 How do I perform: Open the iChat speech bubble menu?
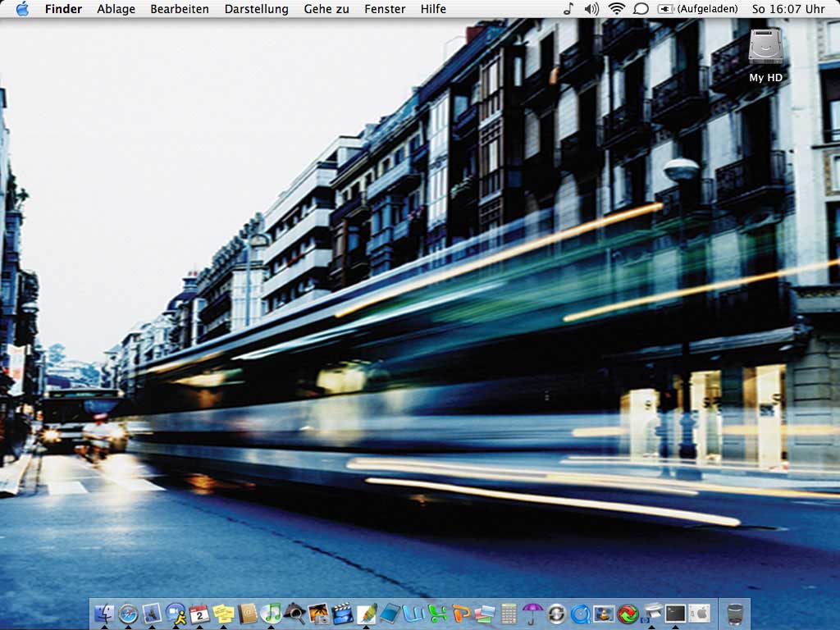(x=641, y=8)
